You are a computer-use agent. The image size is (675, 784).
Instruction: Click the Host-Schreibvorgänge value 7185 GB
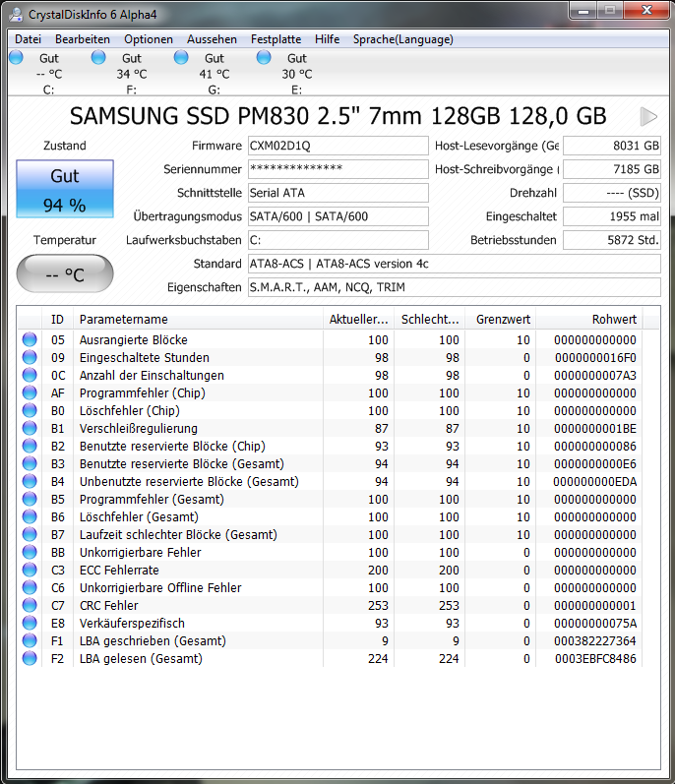tap(612, 169)
